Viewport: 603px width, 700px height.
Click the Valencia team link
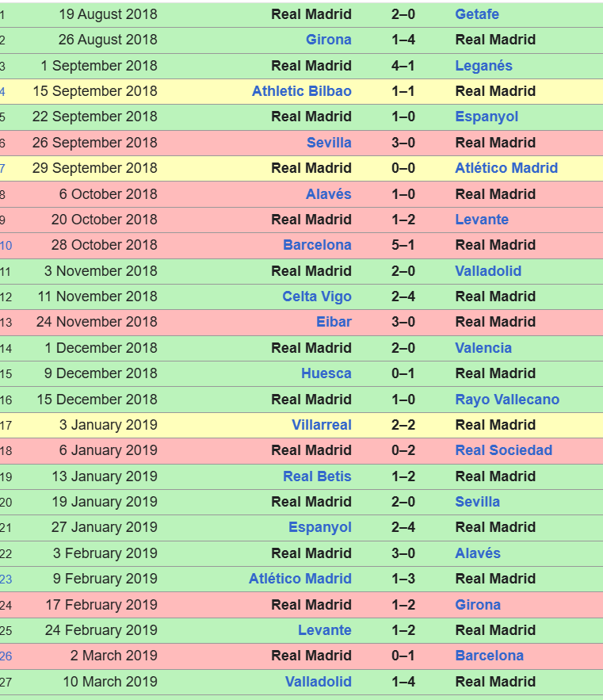pyautogui.click(x=483, y=348)
